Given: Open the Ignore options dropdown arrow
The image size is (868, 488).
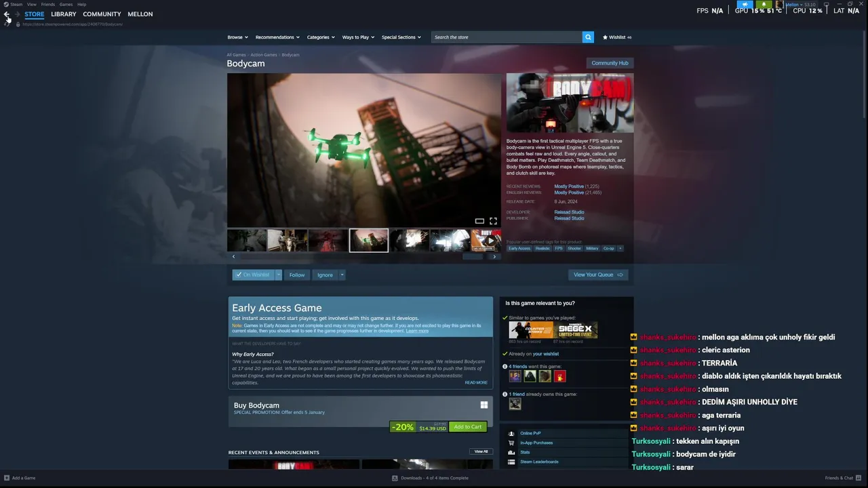Looking at the screenshot, I should point(342,274).
